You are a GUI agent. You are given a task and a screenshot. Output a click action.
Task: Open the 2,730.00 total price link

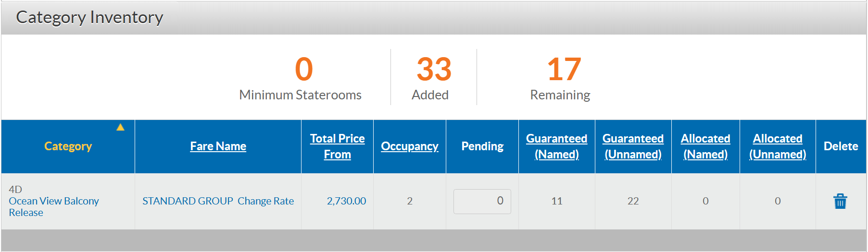pos(346,201)
